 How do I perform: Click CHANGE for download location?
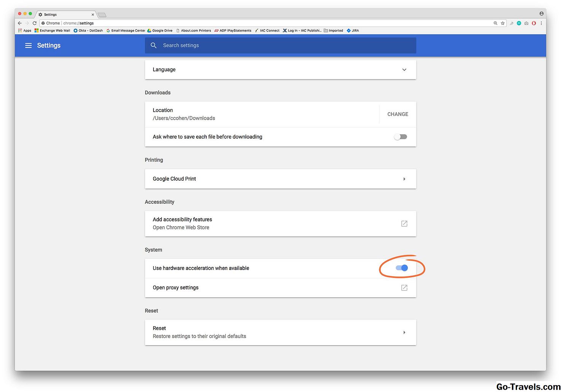pos(398,114)
